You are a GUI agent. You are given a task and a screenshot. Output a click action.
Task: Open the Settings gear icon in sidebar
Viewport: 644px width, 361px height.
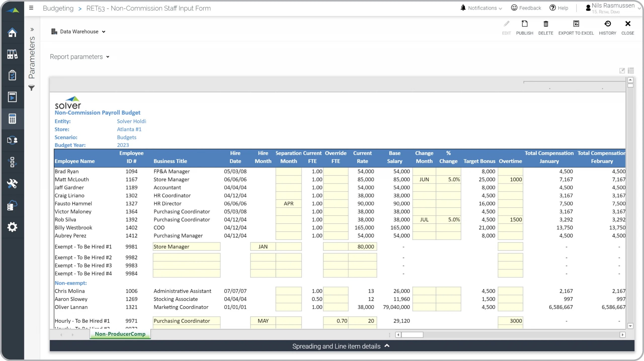coord(12,227)
